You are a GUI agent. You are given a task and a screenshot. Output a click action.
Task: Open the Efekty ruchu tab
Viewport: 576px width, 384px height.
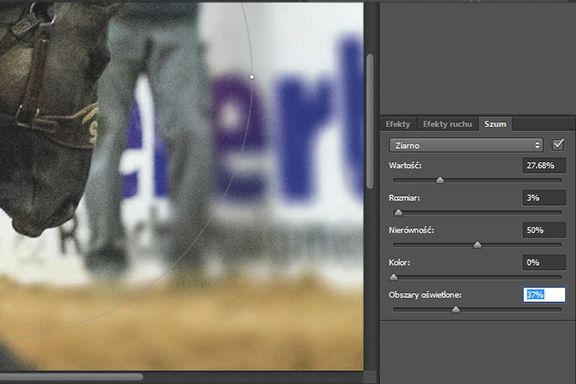[x=447, y=124]
